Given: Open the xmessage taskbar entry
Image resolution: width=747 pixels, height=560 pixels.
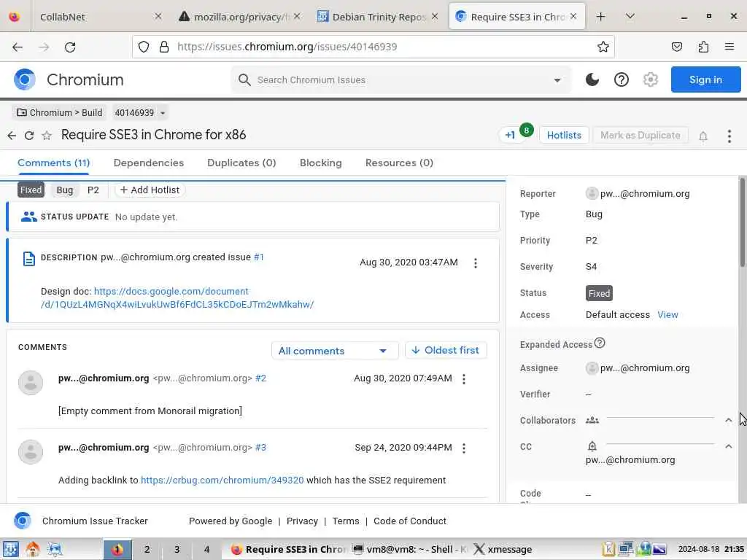Looking at the screenshot, I should [x=503, y=549].
